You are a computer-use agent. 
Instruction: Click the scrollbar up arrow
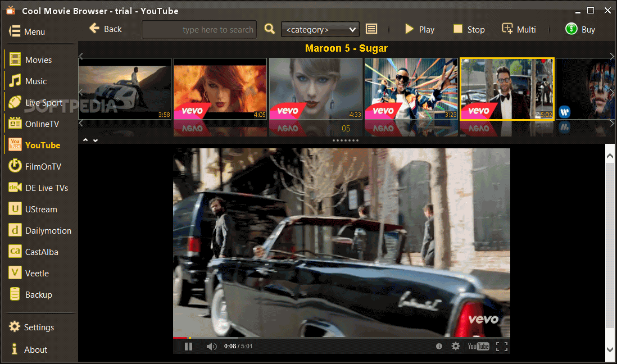click(x=610, y=156)
